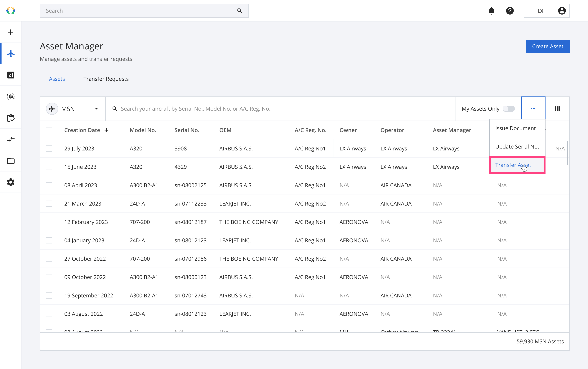Focus the global Search field
The image size is (588, 369).
point(144,11)
